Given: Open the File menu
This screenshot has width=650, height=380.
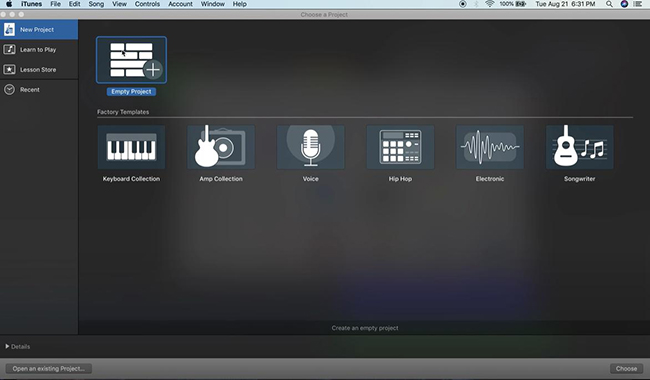Looking at the screenshot, I should (x=55, y=4).
